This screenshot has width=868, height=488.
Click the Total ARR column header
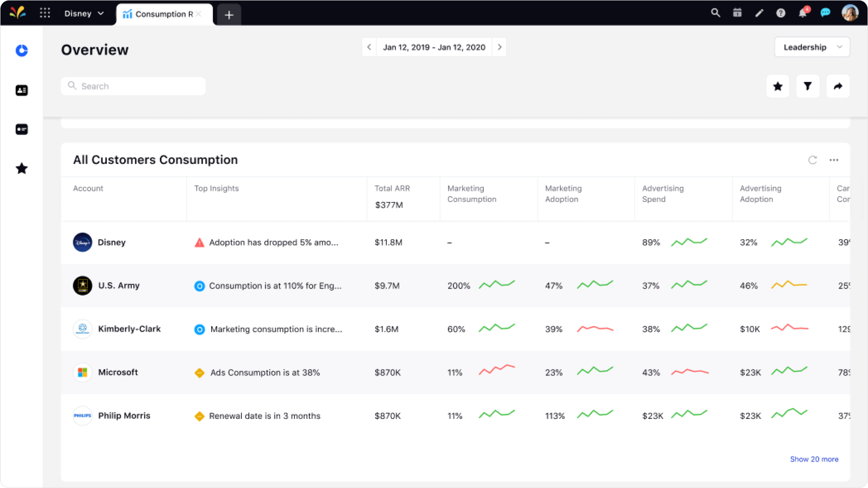[x=392, y=188]
